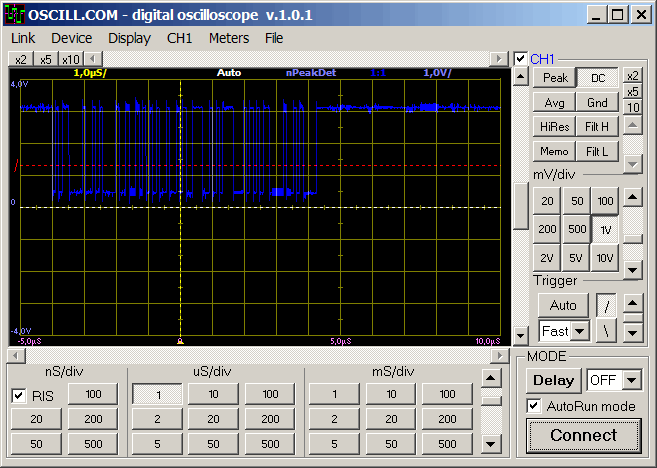Open the Meters menu
Screen dimensions: 657x468
[x=229, y=38]
